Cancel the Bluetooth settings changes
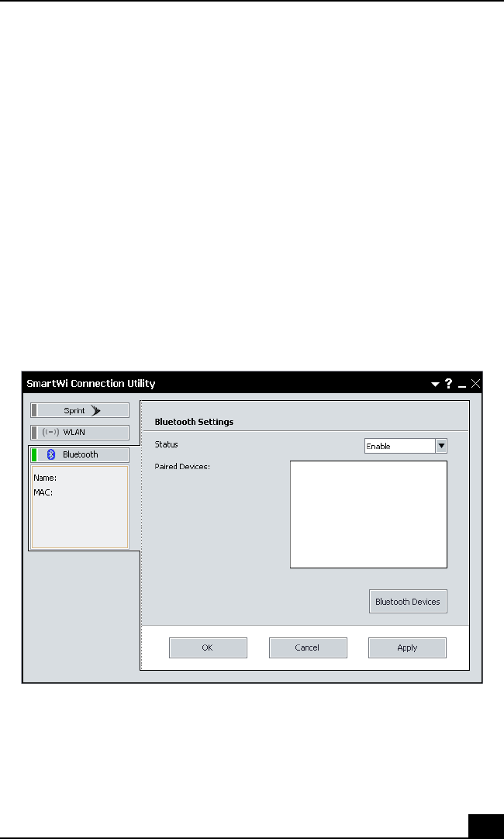This screenshot has height=839, width=504. pos(308,647)
